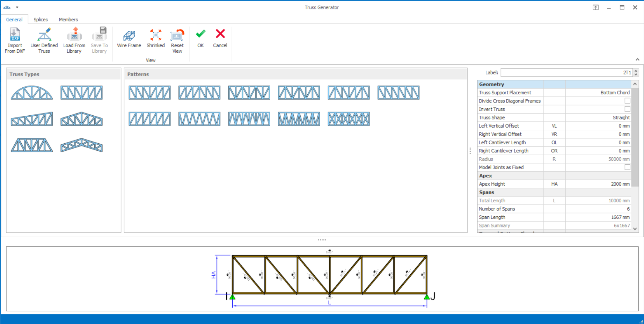The width and height of the screenshot is (644, 324).
Task: Enable Divide Cross Diagonal Frames checkbox
Action: click(x=627, y=101)
